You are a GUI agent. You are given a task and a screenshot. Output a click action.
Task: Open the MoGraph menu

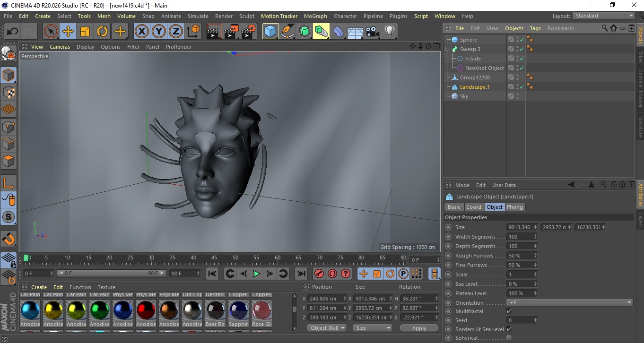pyautogui.click(x=315, y=16)
